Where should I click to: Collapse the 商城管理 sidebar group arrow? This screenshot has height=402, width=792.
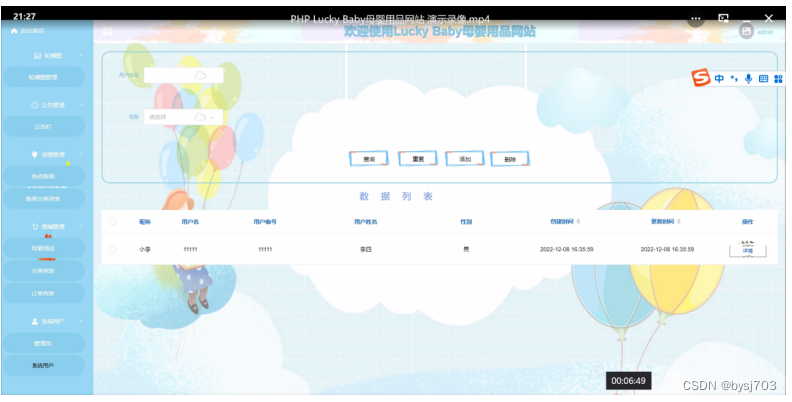(80, 226)
